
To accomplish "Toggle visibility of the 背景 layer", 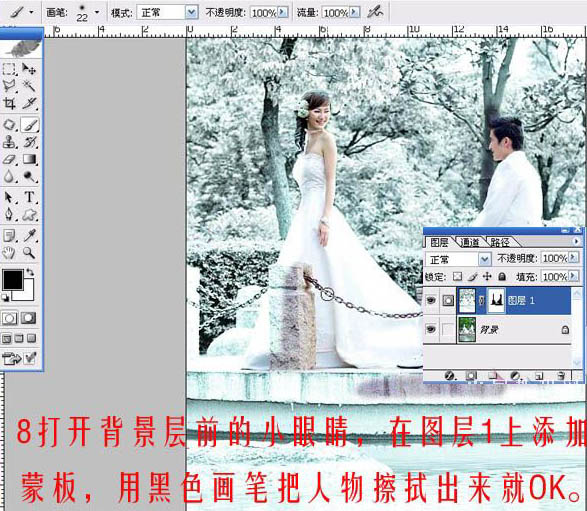I will click(x=431, y=329).
